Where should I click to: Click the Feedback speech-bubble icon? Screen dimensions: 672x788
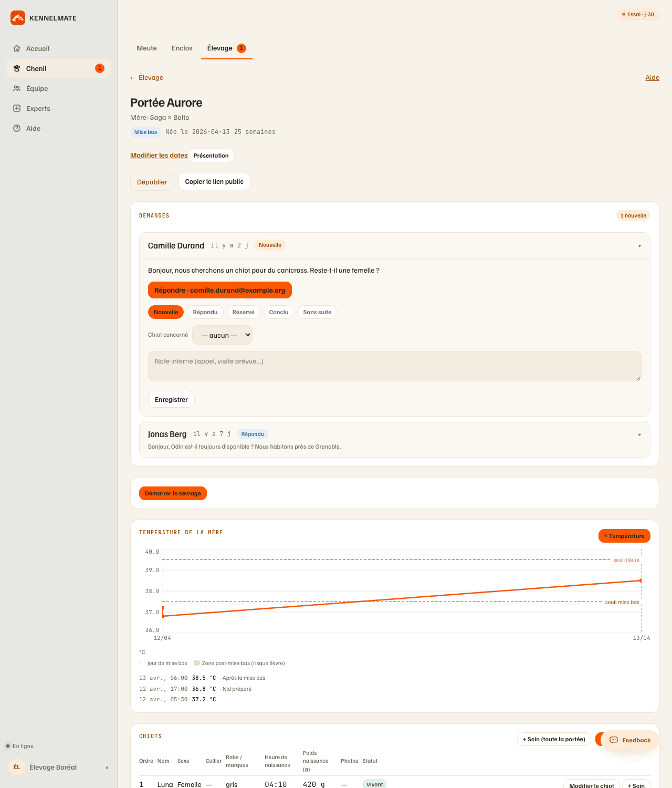point(614,740)
